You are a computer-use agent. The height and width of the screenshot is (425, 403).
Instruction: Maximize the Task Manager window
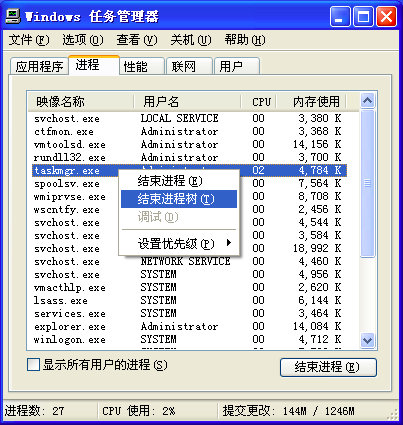(363, 16)
